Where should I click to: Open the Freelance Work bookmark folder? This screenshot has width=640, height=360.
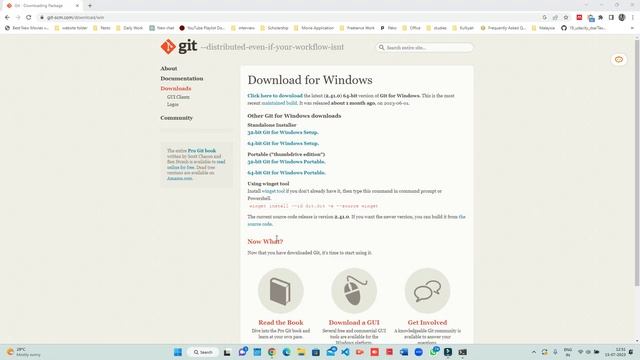coord(357,28)
